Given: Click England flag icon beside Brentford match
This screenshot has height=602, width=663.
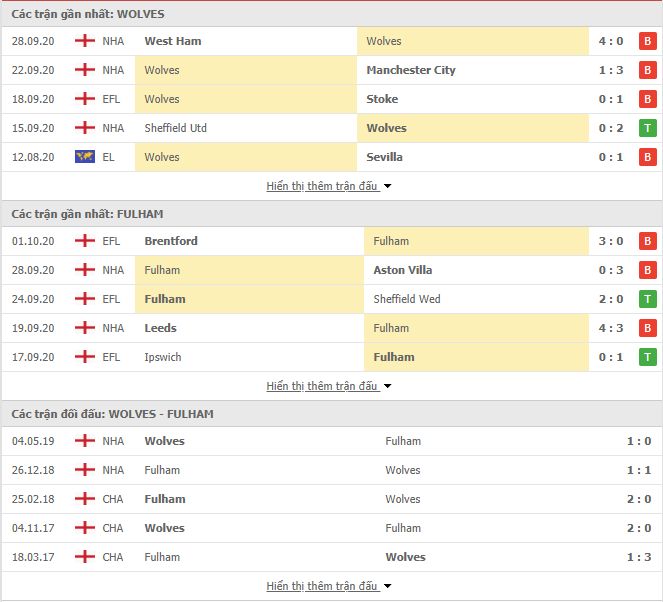Looking at the screenshot, I should 85,241.
